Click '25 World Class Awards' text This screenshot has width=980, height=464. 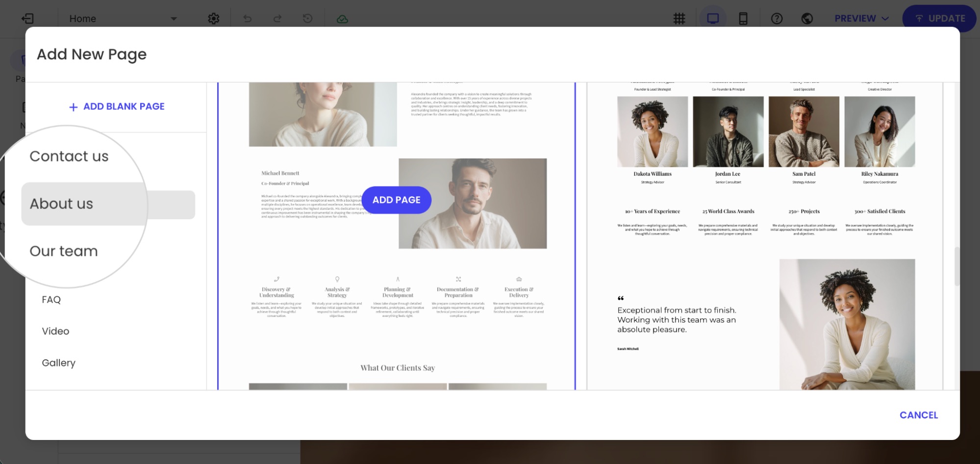(x=728, y=211)
